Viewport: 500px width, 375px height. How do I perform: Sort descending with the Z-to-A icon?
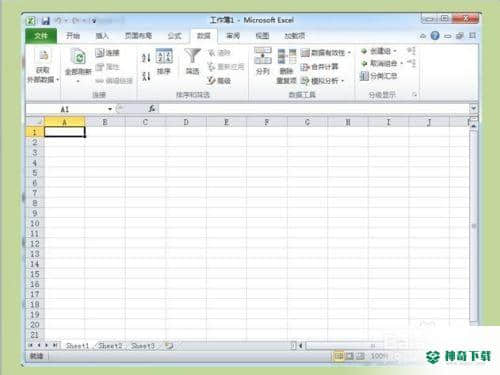pos(146,76)
